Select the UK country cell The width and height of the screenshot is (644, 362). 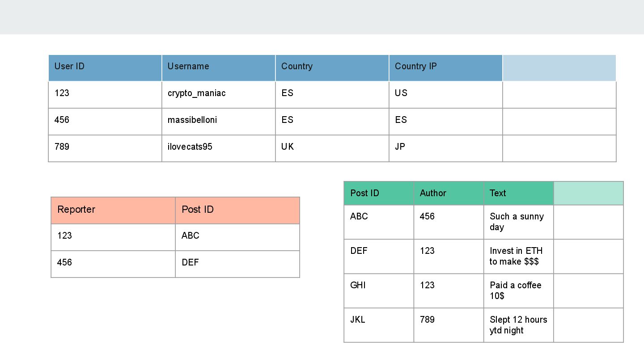coord(332,148)
